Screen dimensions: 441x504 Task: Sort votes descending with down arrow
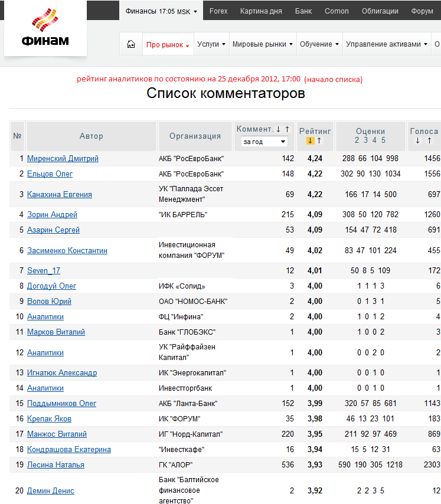coord(417,140)
